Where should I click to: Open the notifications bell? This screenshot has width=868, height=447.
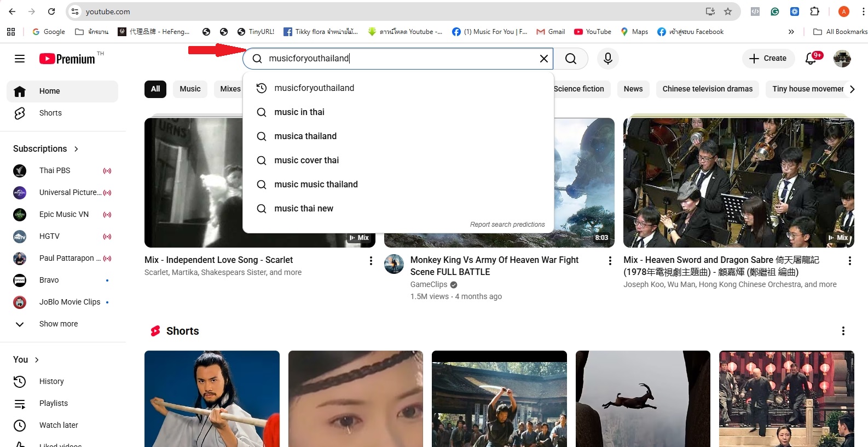(x=811, y=59)
